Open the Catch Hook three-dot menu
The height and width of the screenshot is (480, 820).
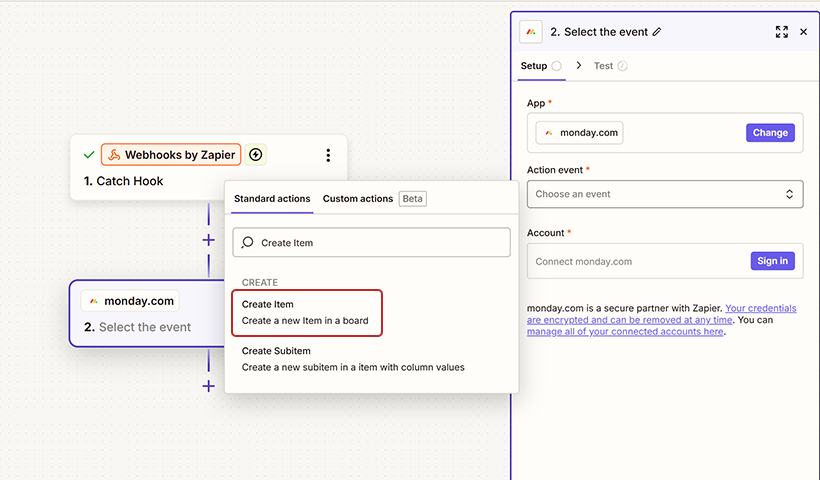328,155
